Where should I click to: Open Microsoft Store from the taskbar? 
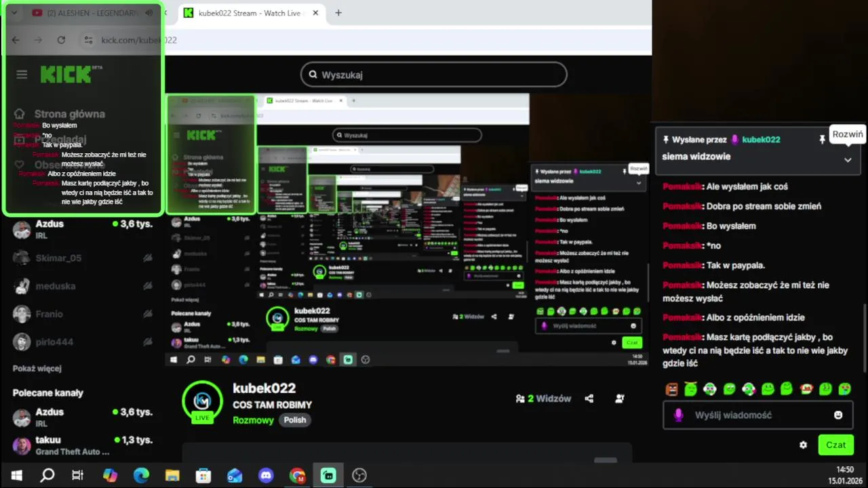[x=203, y=476]
